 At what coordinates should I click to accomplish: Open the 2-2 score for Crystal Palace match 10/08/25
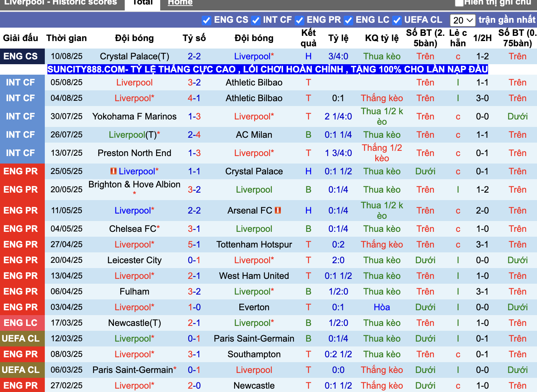click(x=194, y=56)
